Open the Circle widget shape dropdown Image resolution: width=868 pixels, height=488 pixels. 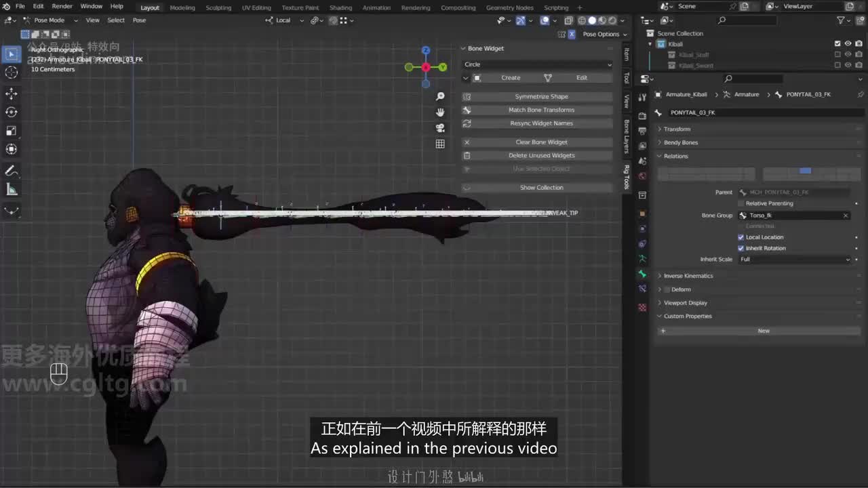[x=538, y=64]
